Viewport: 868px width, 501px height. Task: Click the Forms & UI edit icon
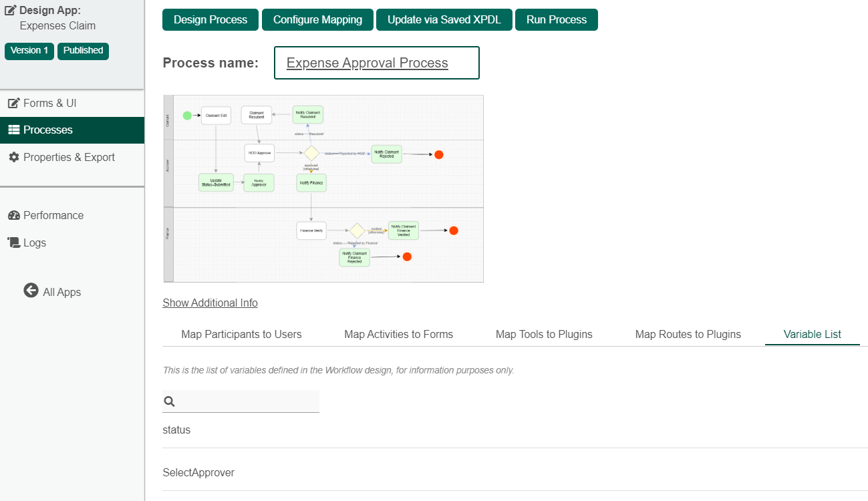coord(13,104)
